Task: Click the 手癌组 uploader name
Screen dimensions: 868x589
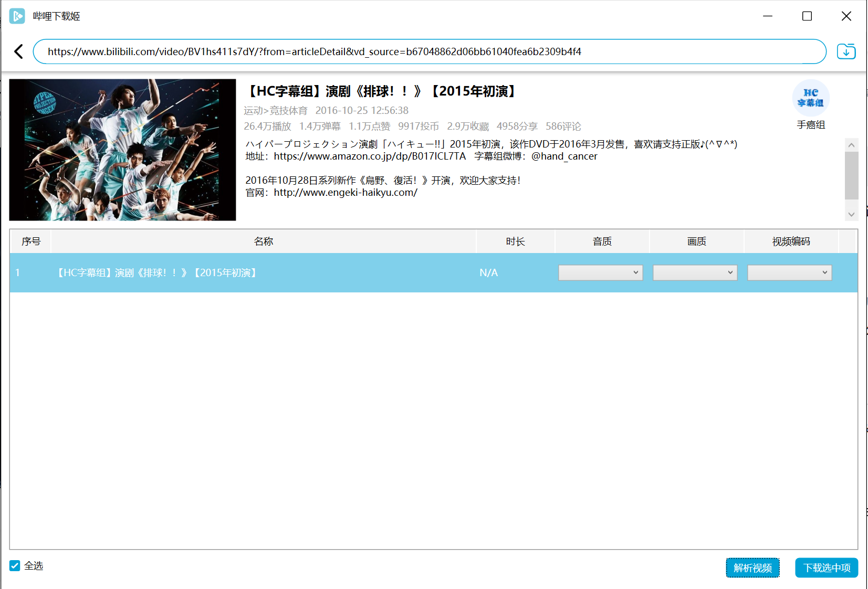Action: [x=811, y=125]
